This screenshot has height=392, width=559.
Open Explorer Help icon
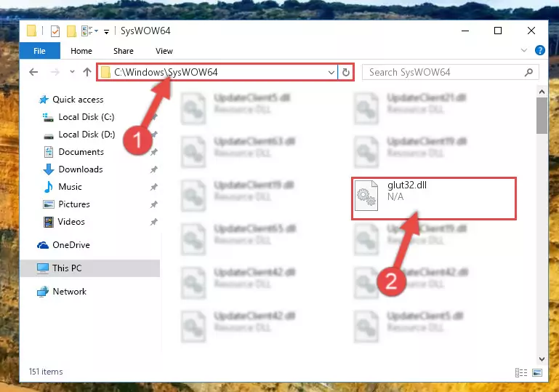coord(540,50)
